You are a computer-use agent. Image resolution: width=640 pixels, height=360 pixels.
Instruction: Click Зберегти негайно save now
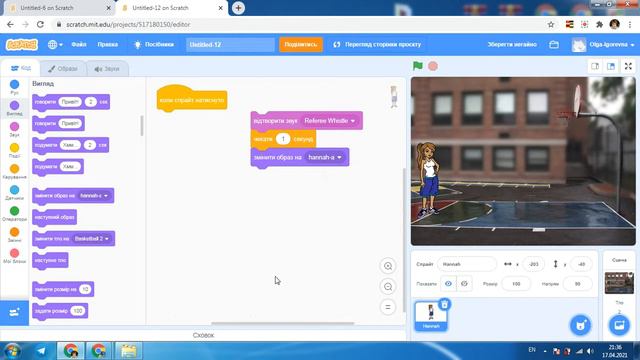512,44
